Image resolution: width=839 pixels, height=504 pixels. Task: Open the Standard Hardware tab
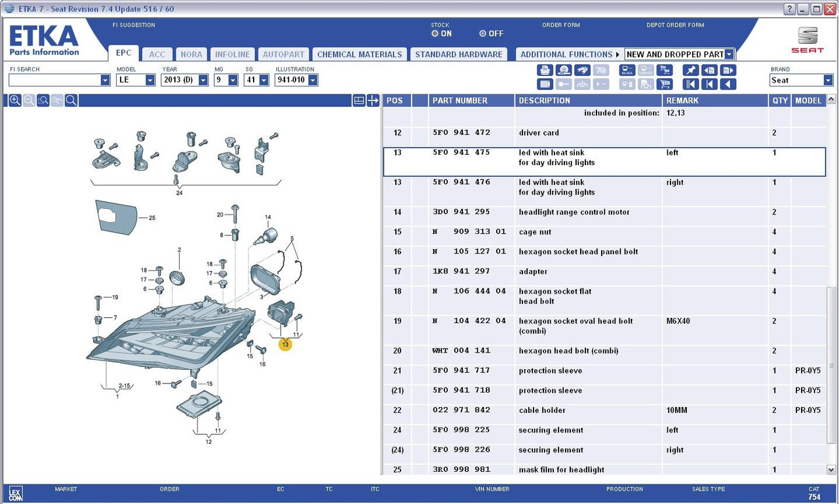click(459, 54)
